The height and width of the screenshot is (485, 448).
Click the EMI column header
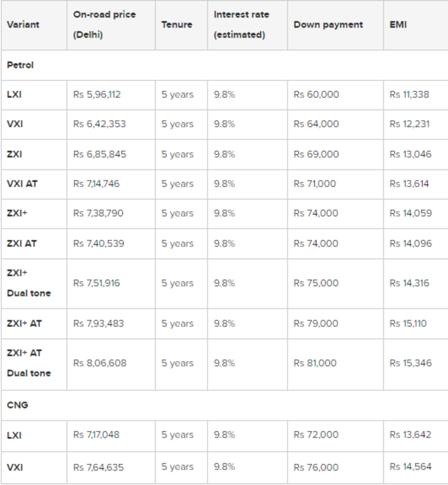coord(398,25)
